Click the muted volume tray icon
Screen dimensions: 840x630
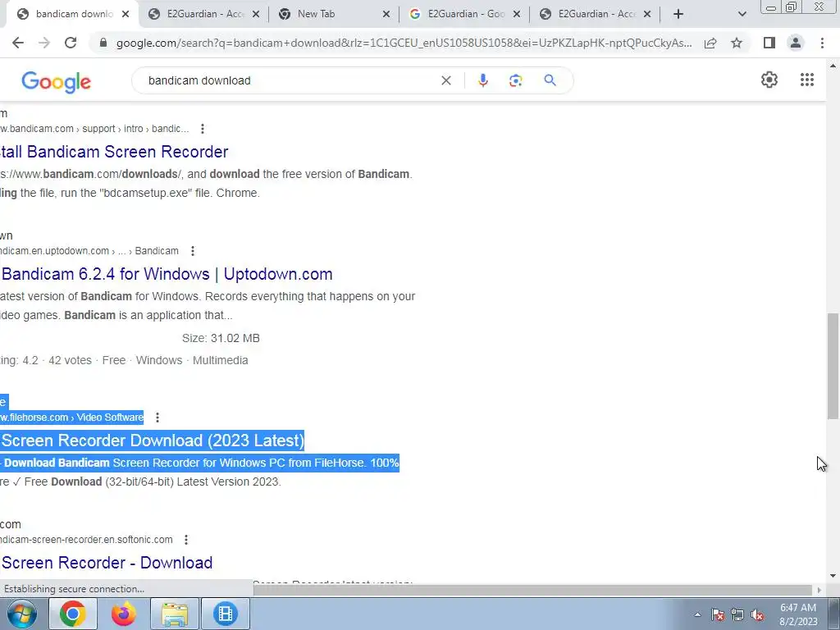tap(757, 614)
